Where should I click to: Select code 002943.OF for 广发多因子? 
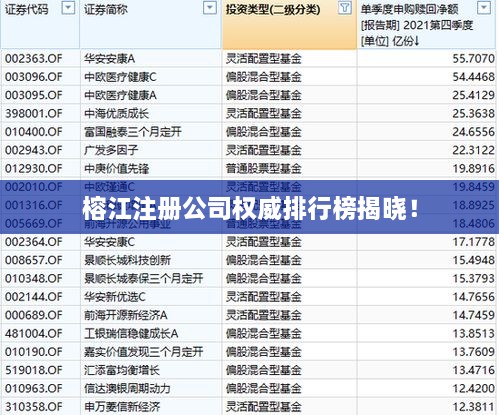pyautogui.click(x=34, y=150)
